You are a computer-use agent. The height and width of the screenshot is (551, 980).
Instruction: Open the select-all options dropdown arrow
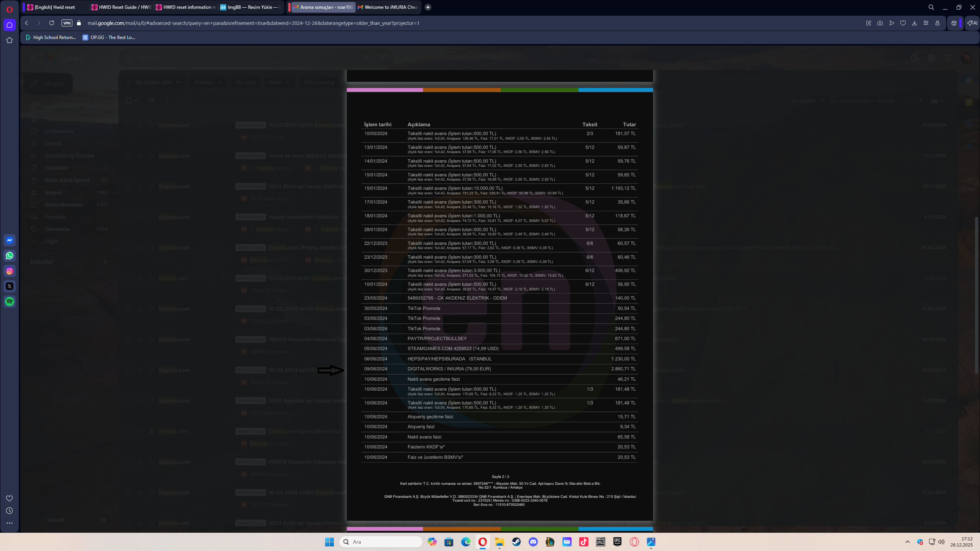136,101
